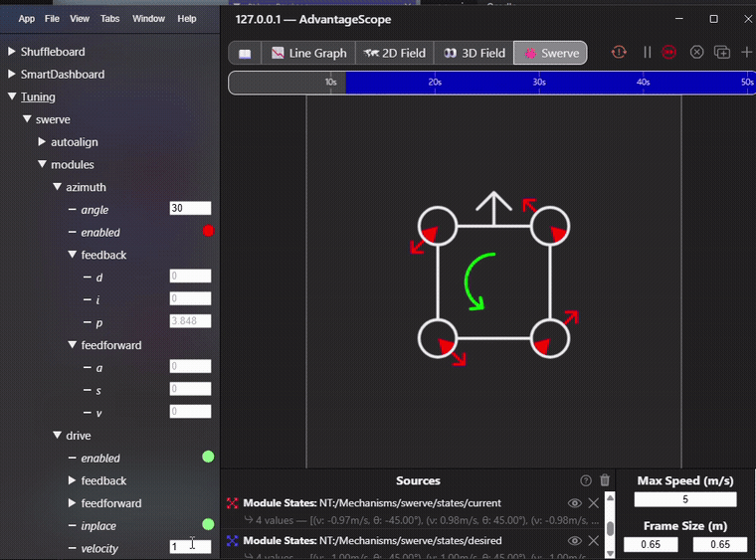
Task: Select the inplace tree item label
Action: click(x=98, y=526)
